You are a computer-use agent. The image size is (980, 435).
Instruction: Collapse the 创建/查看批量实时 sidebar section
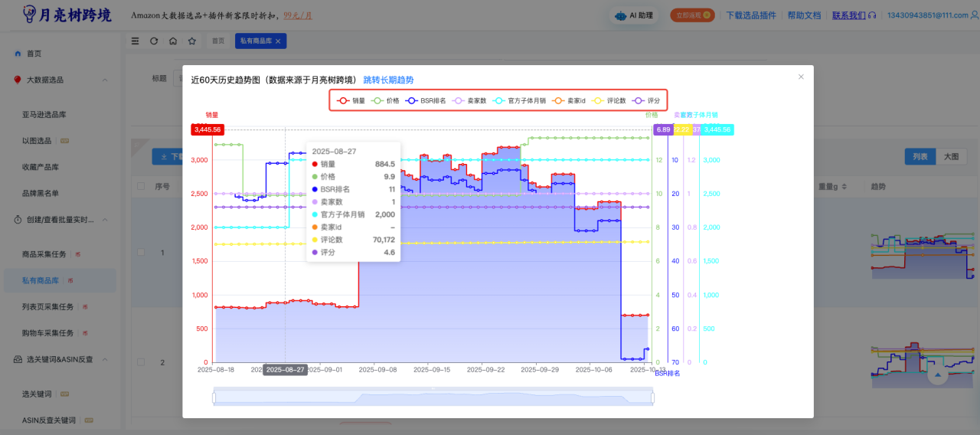click(105, 220)
